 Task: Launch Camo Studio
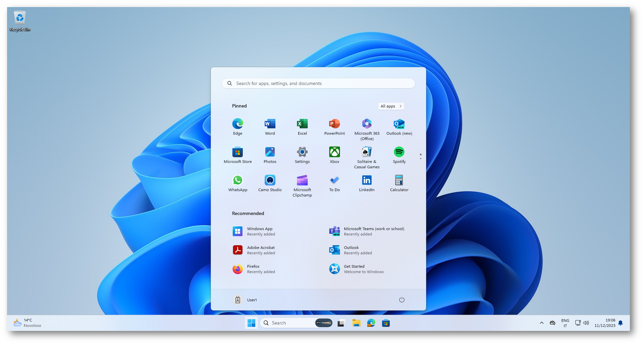[270, 183]
